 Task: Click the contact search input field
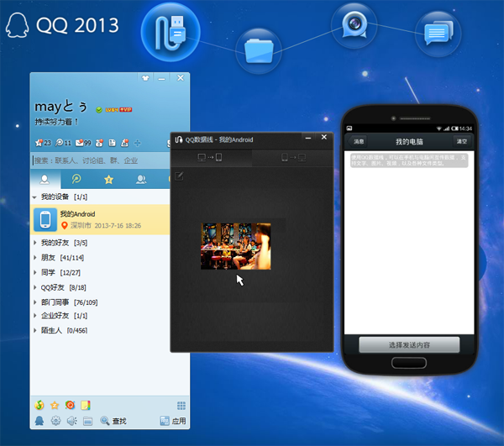tap(100, 160)
